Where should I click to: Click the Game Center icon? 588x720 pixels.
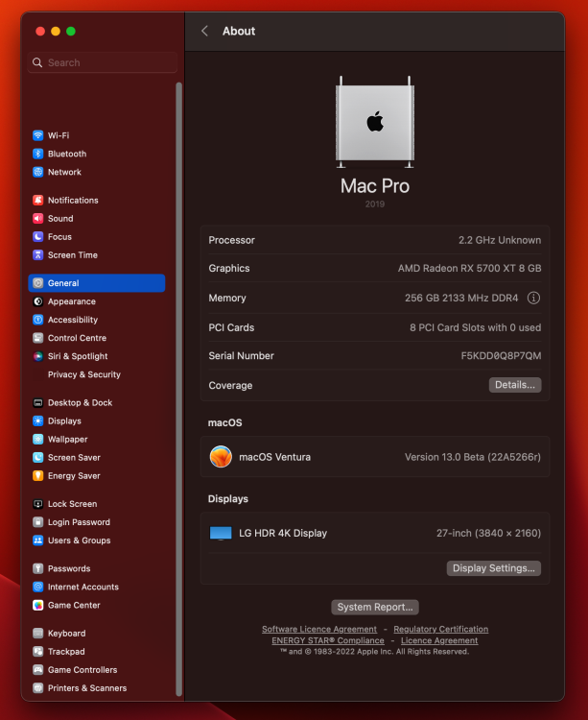click(38, 605)
